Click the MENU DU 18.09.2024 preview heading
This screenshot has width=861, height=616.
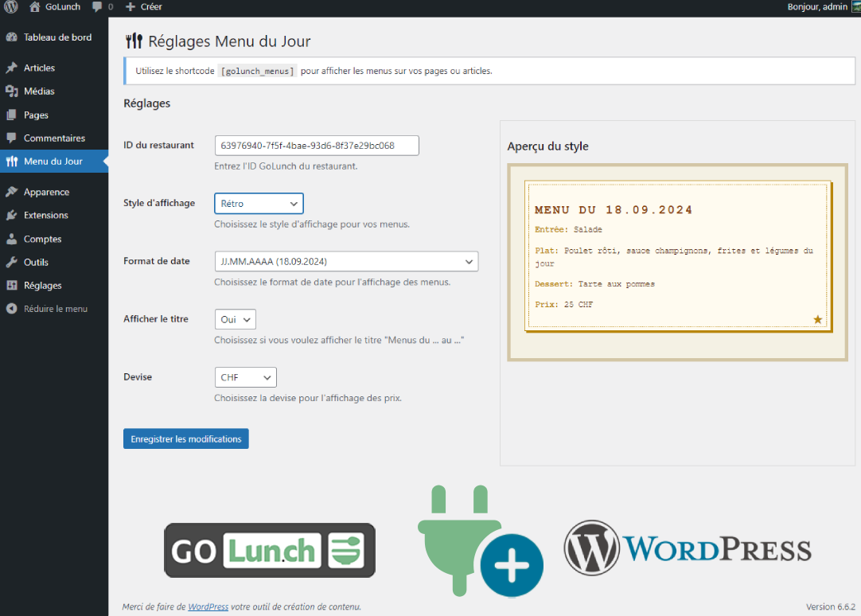614,210
